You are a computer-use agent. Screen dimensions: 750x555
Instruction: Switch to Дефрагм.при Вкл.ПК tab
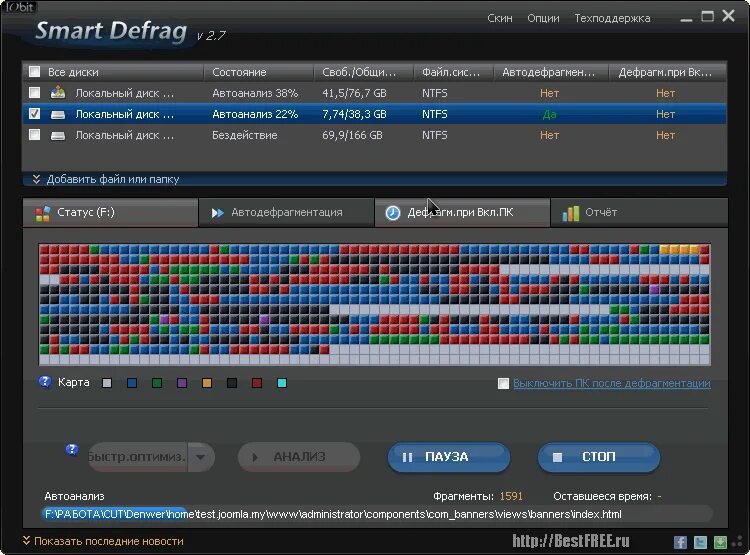tap(462, 212)
